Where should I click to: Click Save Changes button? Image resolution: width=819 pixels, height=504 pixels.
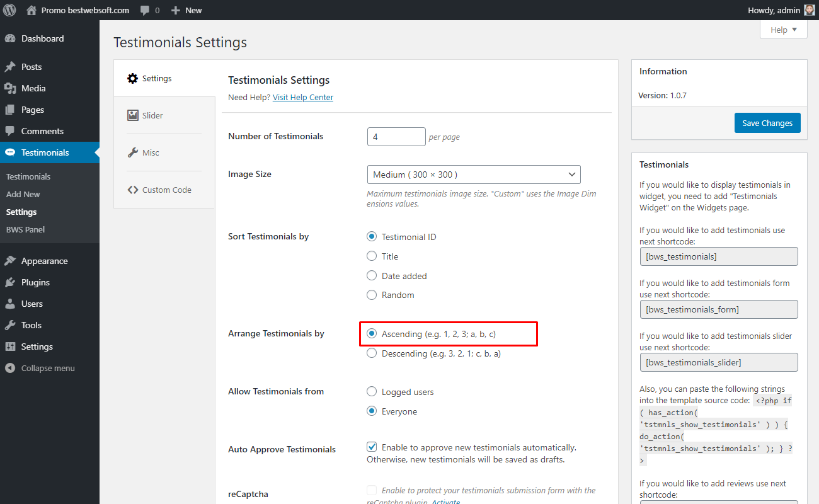click(767, 123)
